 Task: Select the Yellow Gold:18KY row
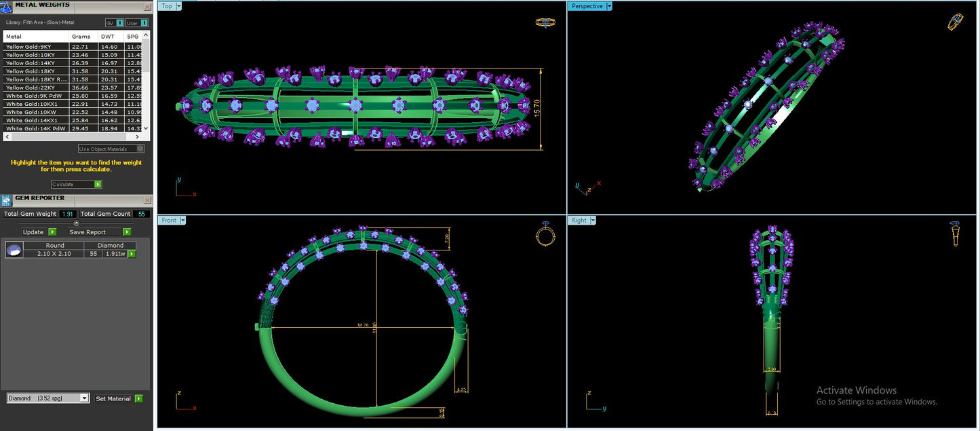(73, 71)
